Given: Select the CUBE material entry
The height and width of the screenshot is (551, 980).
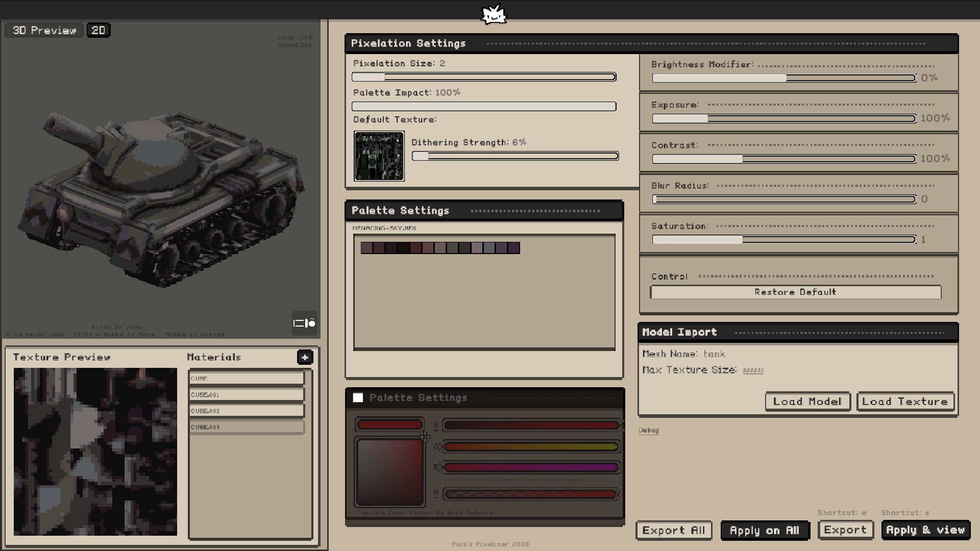Looking at the screenshot, I should [x=247, y=378].
